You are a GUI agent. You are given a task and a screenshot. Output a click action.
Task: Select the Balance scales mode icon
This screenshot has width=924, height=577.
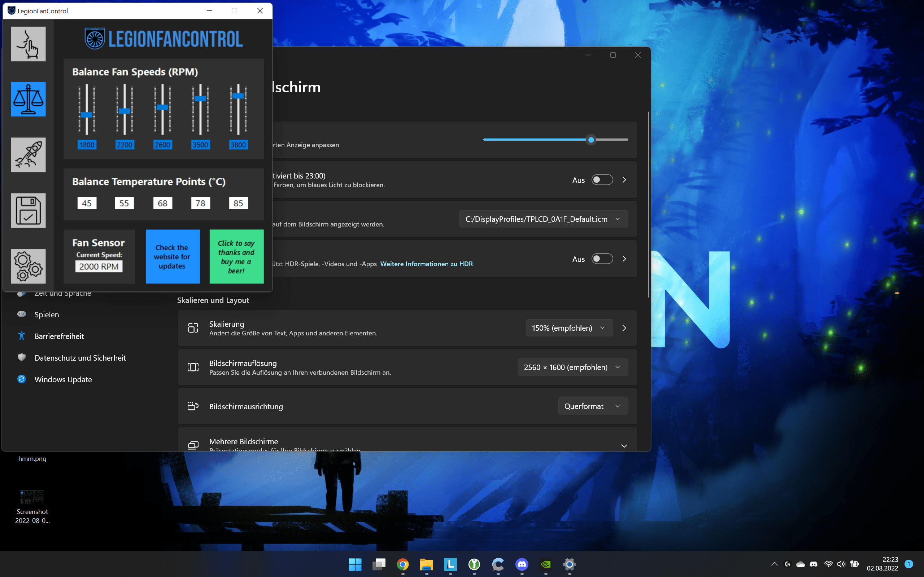click(28, 99)
